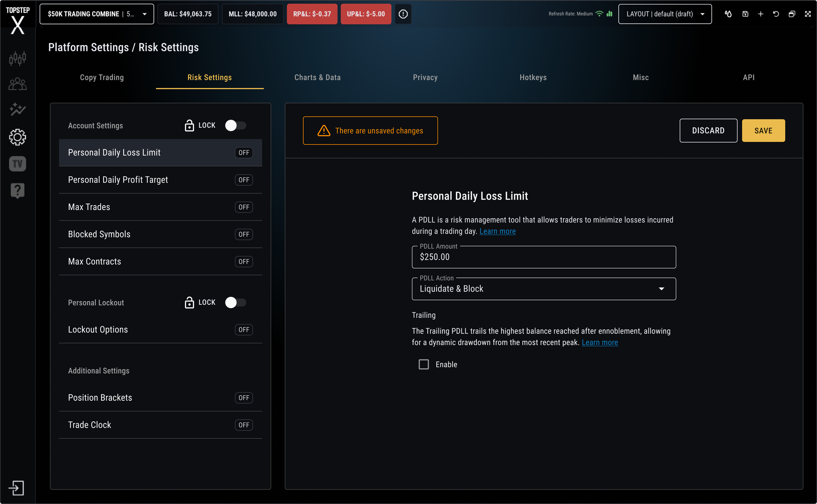Open the settings gear icon in sidebar

tap(18, 137)
